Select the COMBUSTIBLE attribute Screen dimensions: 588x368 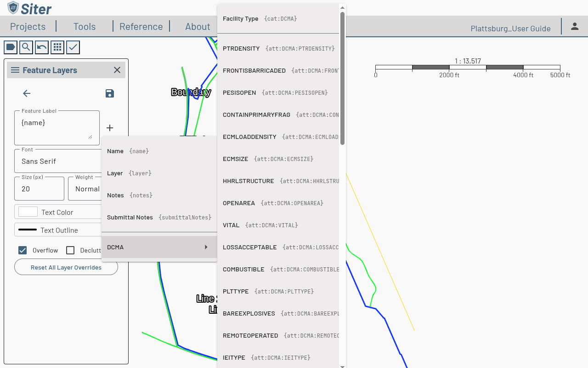278,269
